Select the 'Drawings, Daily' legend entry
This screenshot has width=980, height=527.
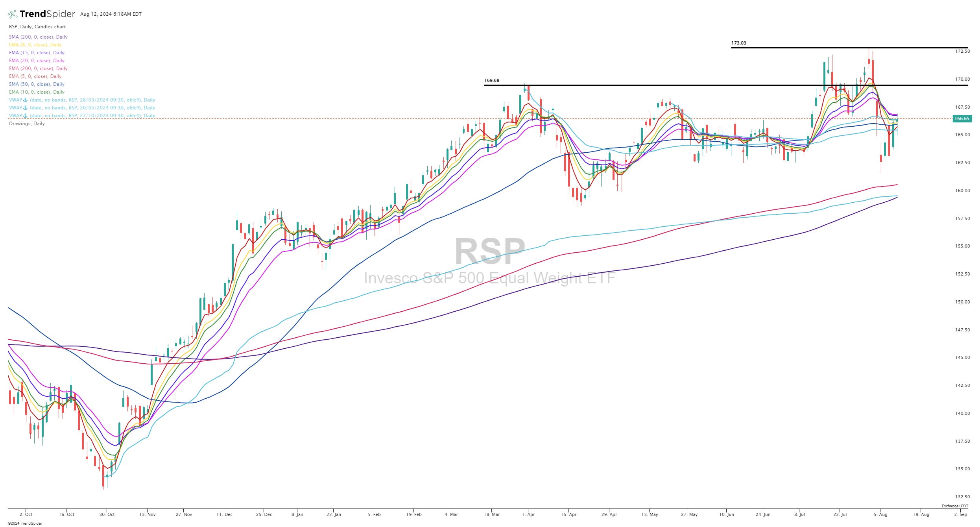(27, 124)
